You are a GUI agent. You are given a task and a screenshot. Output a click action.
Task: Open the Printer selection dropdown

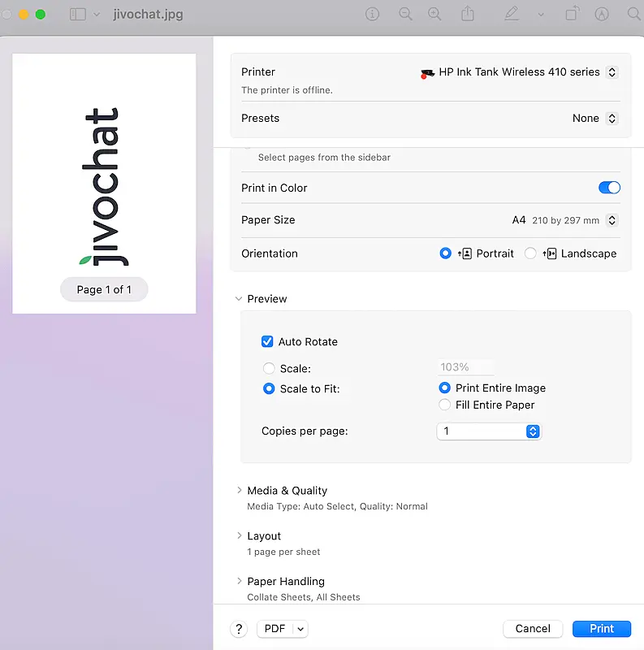click(612, 72)
